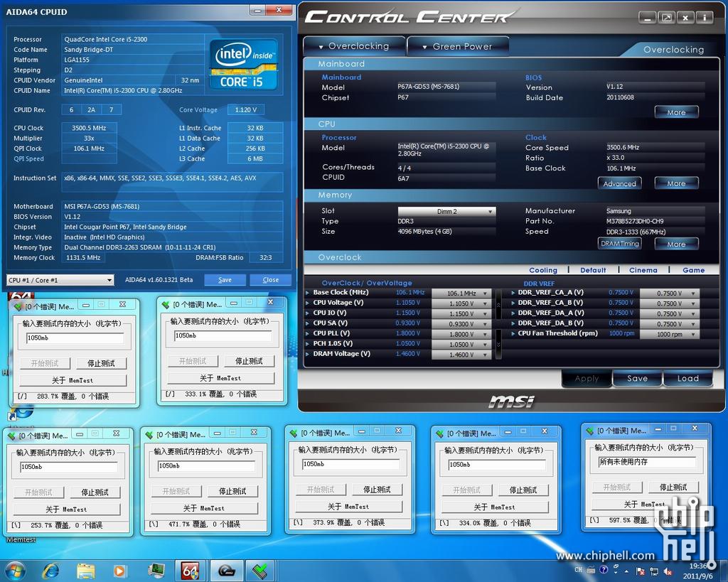Click Save in AIDA64 CPUID window
The height and width of the screenshot is (582, 728).
(225, 280)
